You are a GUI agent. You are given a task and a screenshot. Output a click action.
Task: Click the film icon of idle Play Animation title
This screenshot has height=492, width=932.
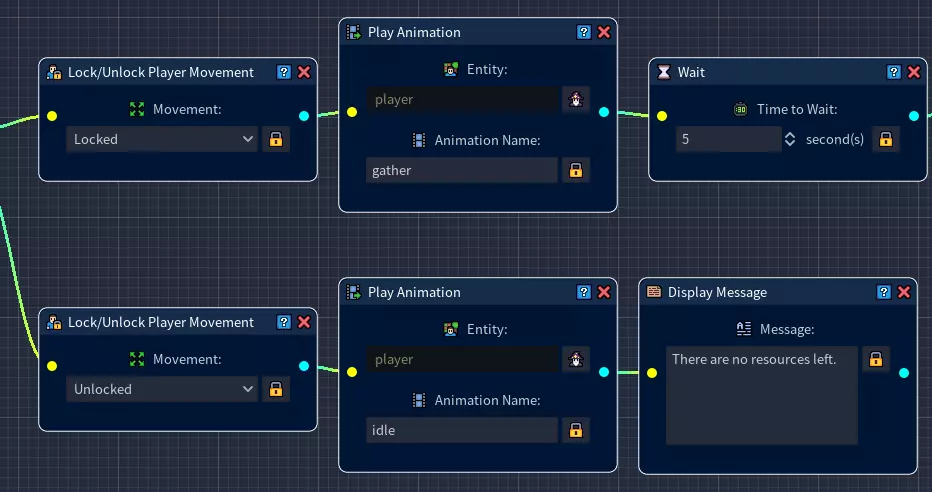click(x=354, y=292)
